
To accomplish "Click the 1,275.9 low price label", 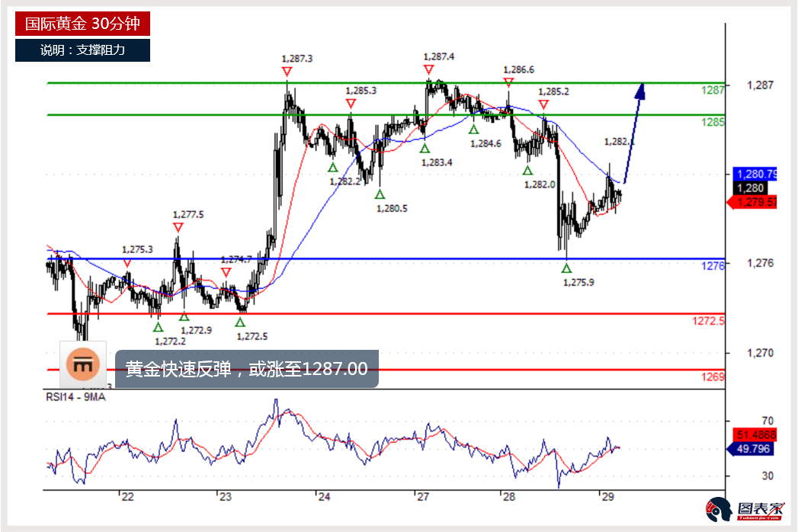I will click(578, 283).
